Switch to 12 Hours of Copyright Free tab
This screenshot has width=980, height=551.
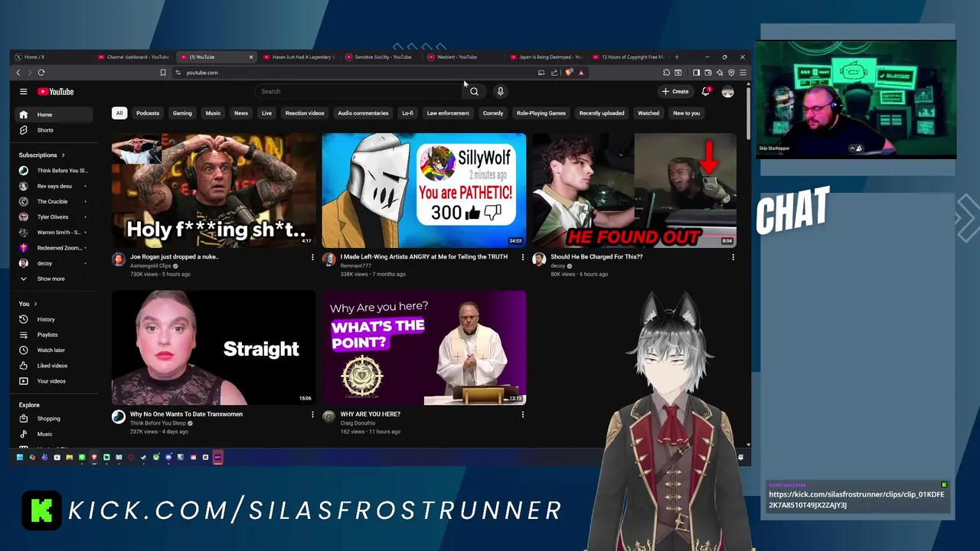point(628,57)
